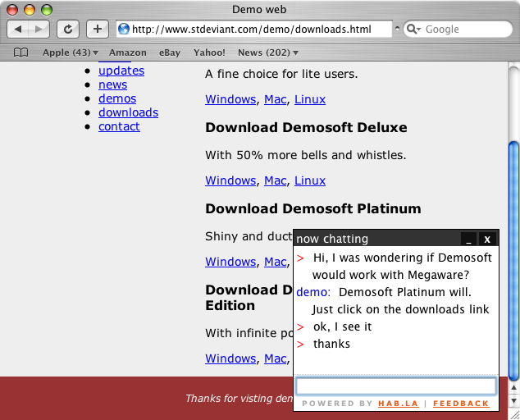Click the magnifying glass in Google search

414,30
